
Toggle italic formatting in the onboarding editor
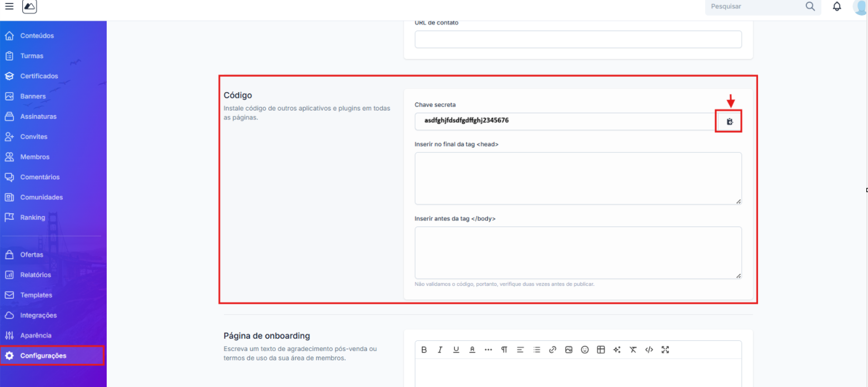click(440, 350)
